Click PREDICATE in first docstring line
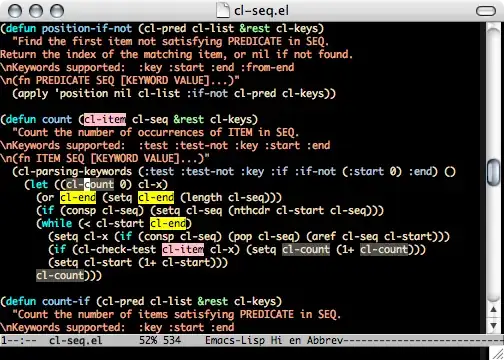Screen dimensions: 504x360 pyautogui.click(x=255, y=42)
